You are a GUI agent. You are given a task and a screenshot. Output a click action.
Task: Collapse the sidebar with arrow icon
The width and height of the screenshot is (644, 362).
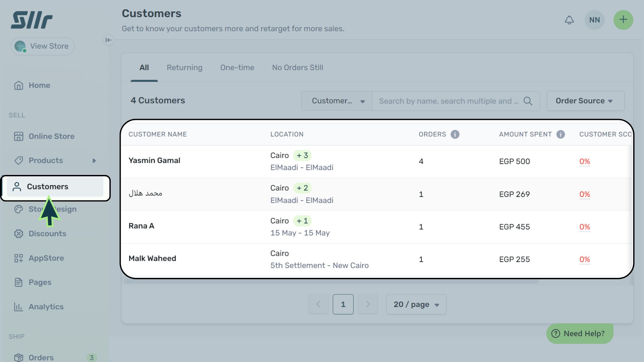coord(108,40)
